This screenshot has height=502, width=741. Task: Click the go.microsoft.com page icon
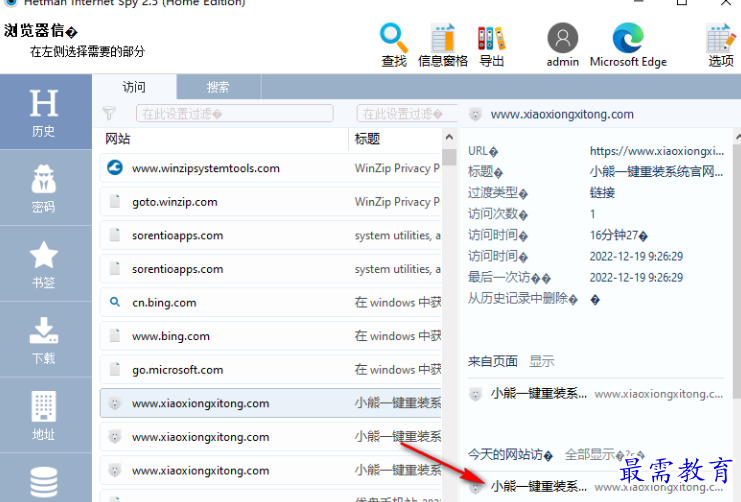pyautogui.click(x=115, y=369)
